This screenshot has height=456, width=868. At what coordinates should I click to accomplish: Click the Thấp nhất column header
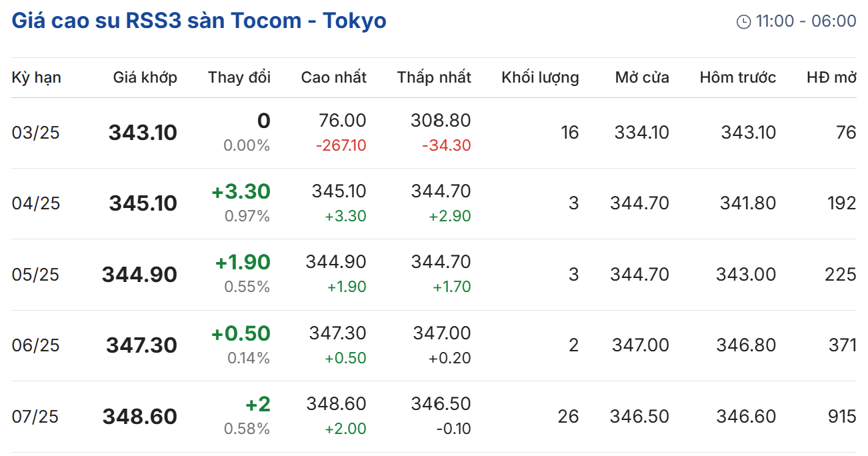pos(434,77)
